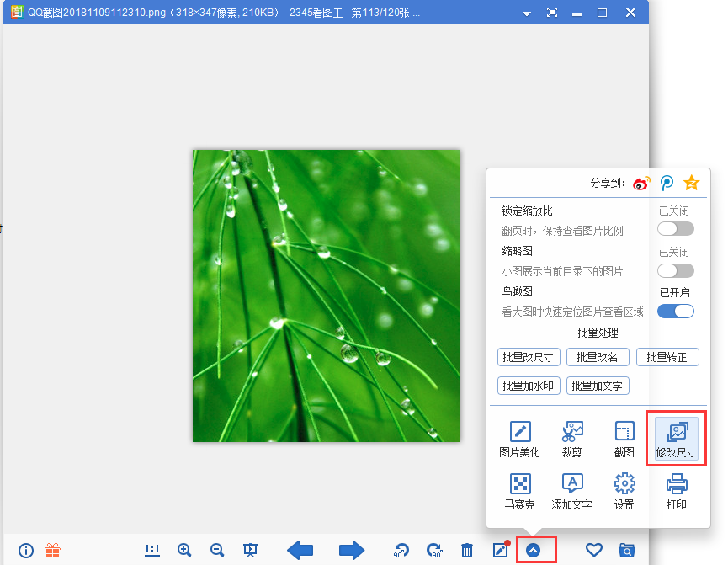Apply the 马赛克 mosaic tool

click(519, 492)
